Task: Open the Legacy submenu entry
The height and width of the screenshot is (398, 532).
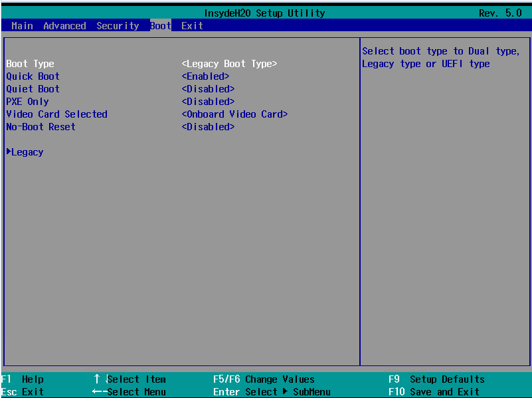Action: [x=27, y=152]
